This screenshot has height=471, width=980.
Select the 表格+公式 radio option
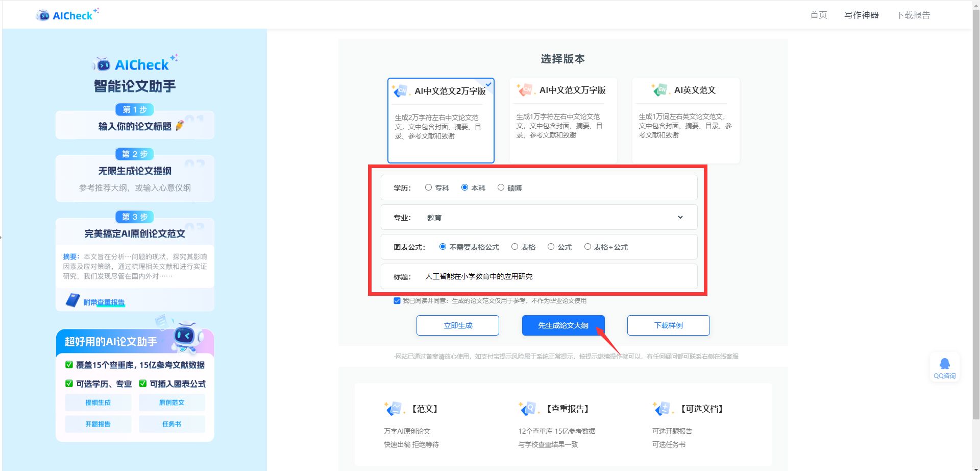point(587,247)
